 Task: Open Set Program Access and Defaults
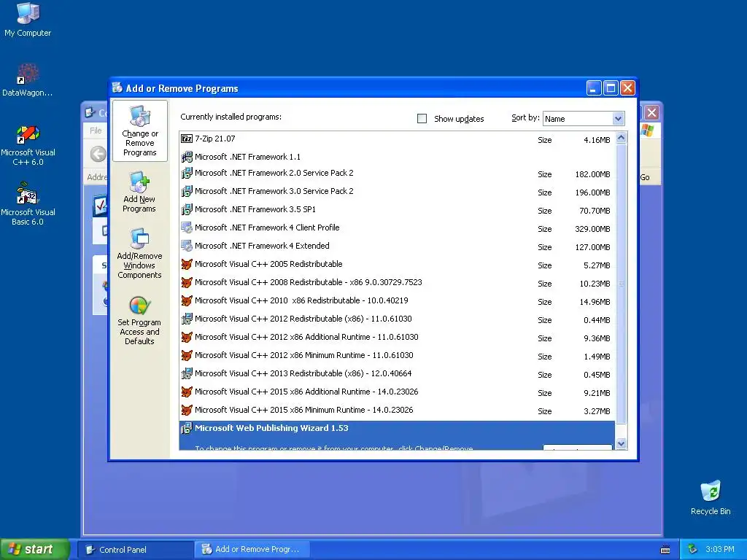pos(139,321)
